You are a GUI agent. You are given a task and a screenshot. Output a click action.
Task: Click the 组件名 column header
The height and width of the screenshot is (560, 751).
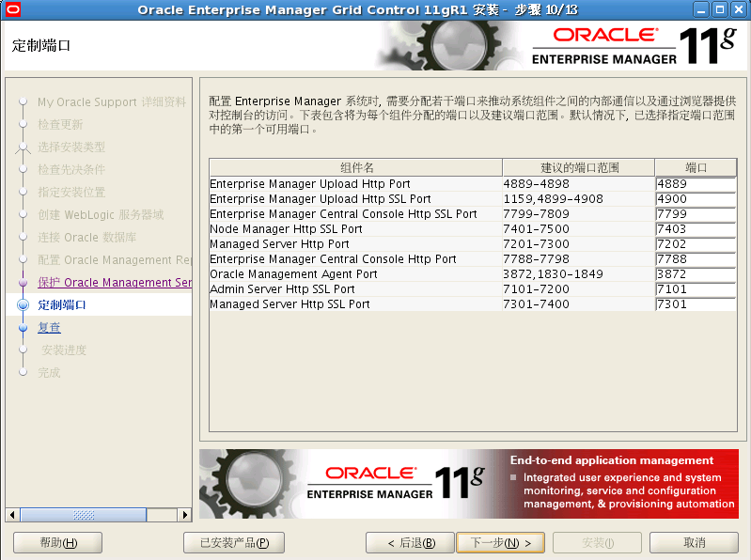[x=356, y=167]
